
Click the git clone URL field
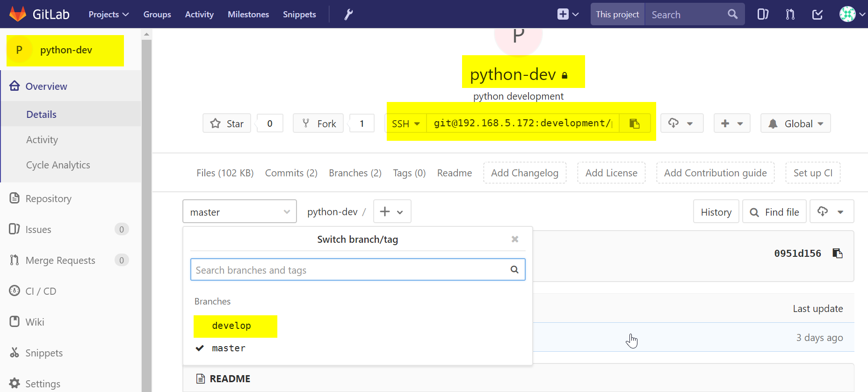click(x=522, y=123)
